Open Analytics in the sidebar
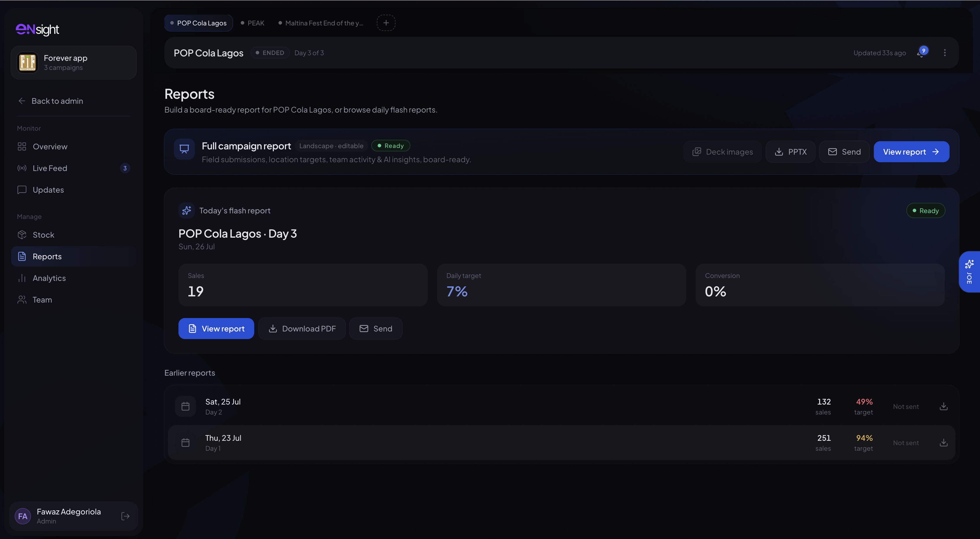 (x=74, y=278)
